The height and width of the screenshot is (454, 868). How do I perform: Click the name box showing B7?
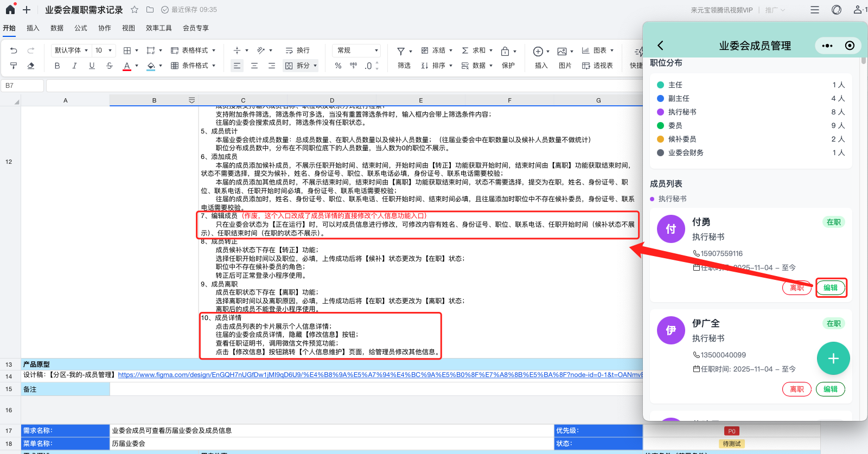coord(22,86)
